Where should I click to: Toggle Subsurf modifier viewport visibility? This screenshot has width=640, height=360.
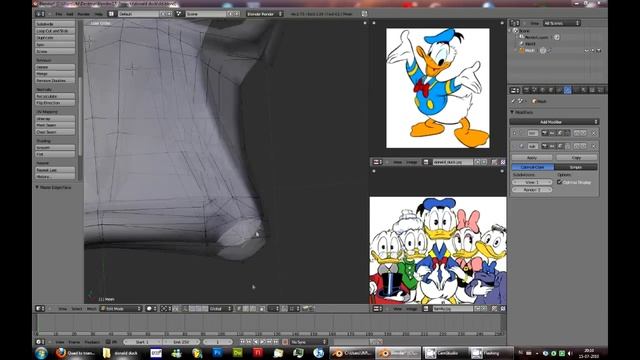[552, 146]
